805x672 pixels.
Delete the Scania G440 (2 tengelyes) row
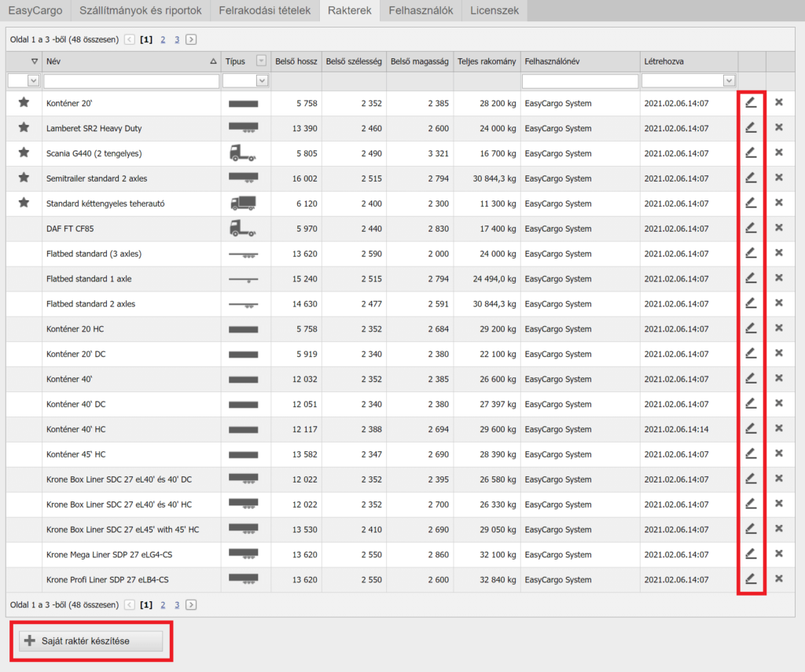pos(779,152)
